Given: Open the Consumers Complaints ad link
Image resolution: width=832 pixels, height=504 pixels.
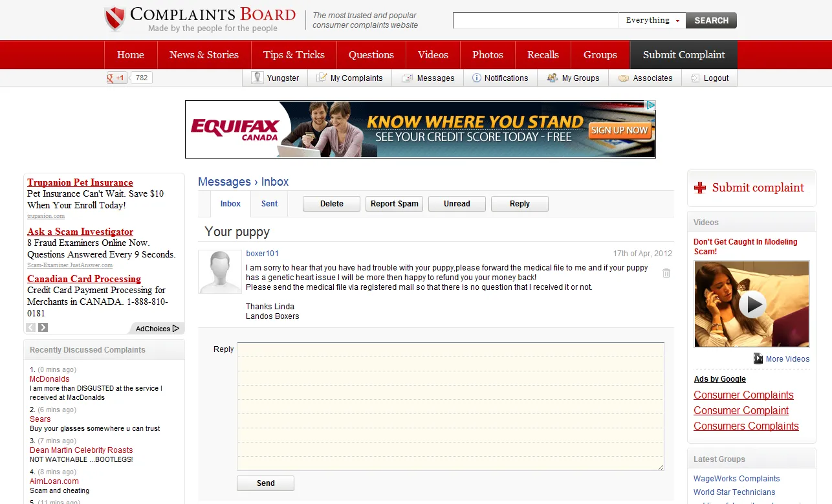Looking at the screenshot, I should (x=746, y=426).
